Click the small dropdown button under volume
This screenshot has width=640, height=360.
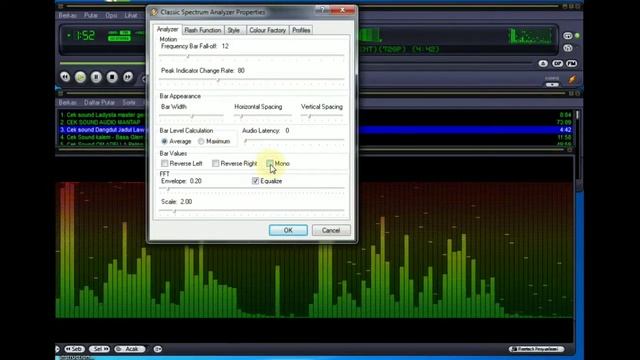pyautogui.click(x=552, y=85)
